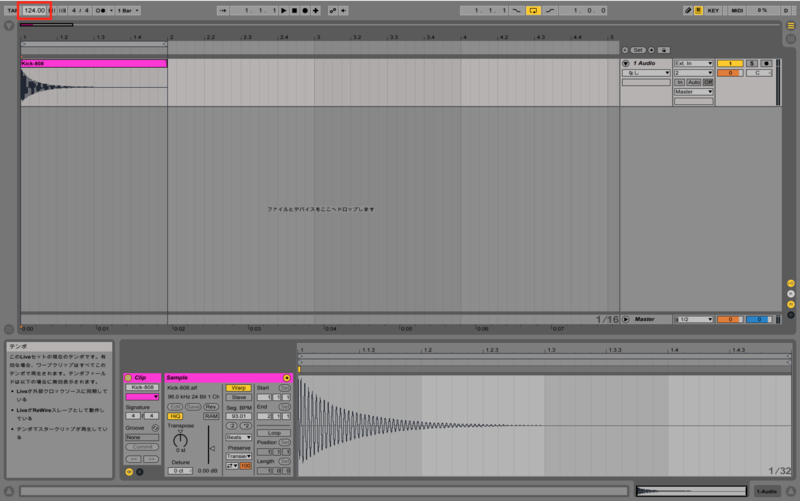The width and height of the screenshot is (800, 501).
Task: Click the Sample box yellow circle icon
Action: (286, 378)
